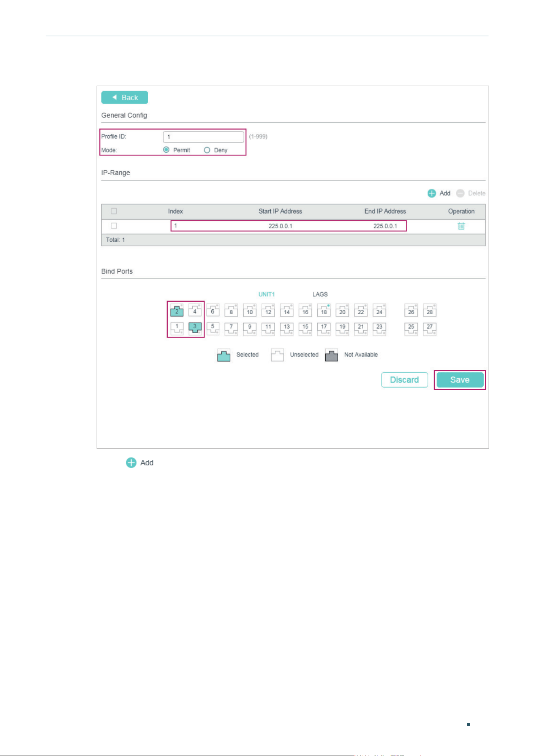535x756 pixels.
Task: Select port 18 icon
Action: 324,310
